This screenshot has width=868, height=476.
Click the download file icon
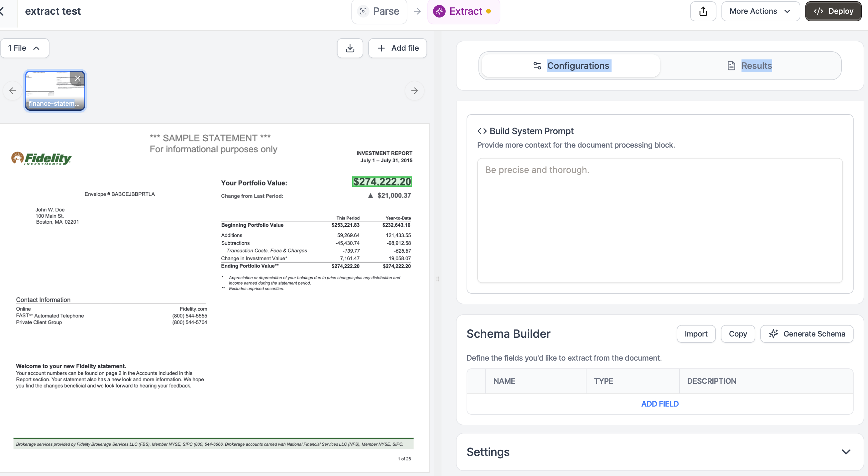[x=350, y=48]
